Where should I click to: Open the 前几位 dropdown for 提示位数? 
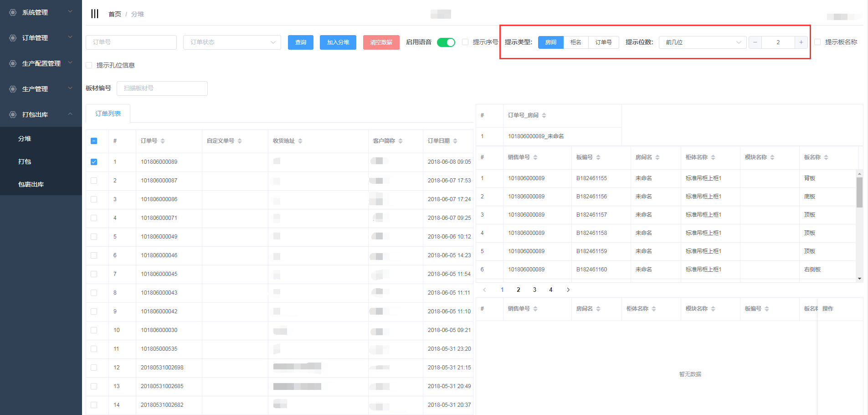[702, 42]
